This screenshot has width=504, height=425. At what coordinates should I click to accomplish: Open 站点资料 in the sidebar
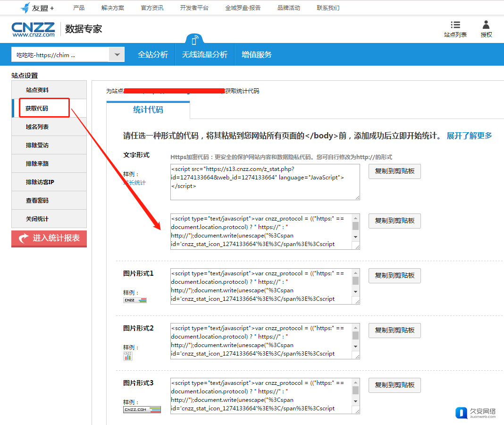[49, 90]
